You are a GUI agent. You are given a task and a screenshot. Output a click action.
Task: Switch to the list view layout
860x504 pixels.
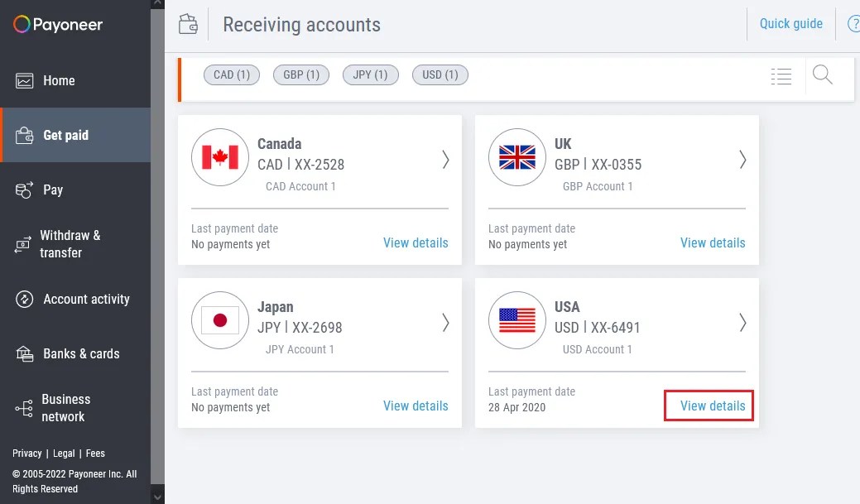pos(781,74)
